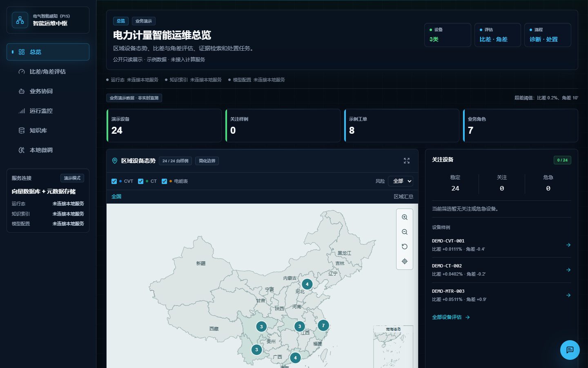588x368 pixels.
Task: Open 知识库 from the sidebar
Action: click(48, 130)
